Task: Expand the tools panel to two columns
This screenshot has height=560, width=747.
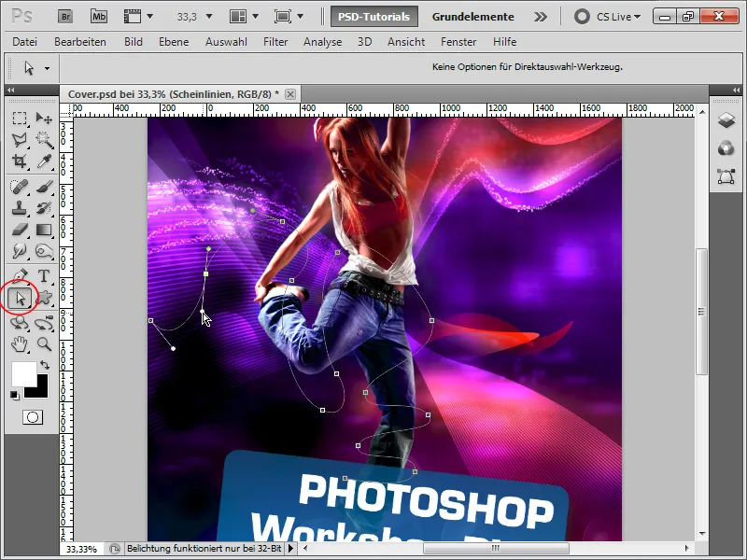Action: pos(10,90)
